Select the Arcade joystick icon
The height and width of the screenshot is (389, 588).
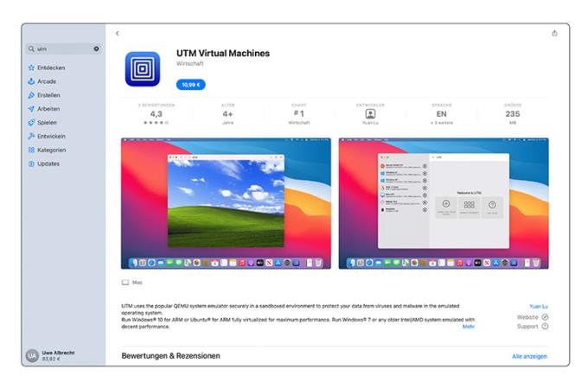pyautogui.click(x=31, y=81)
